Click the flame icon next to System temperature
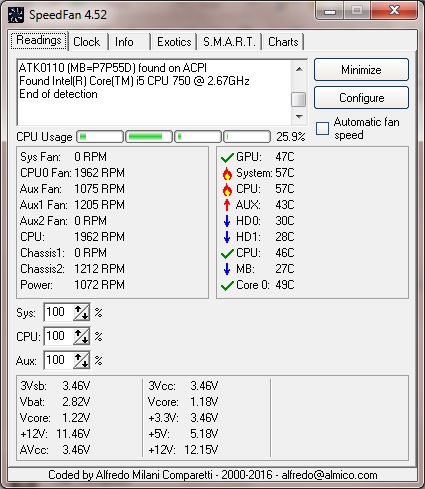The image size is (425, 489). 227,173
